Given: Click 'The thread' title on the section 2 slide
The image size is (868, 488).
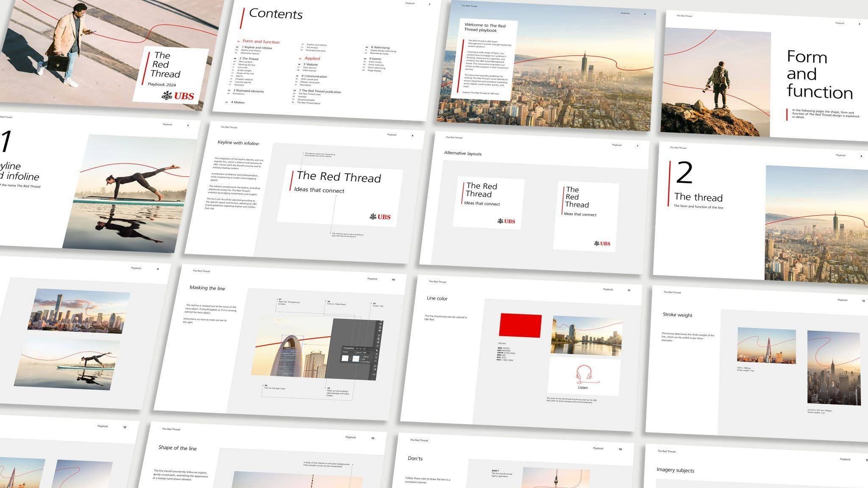Looking at the screenshot, I should 698,197.
